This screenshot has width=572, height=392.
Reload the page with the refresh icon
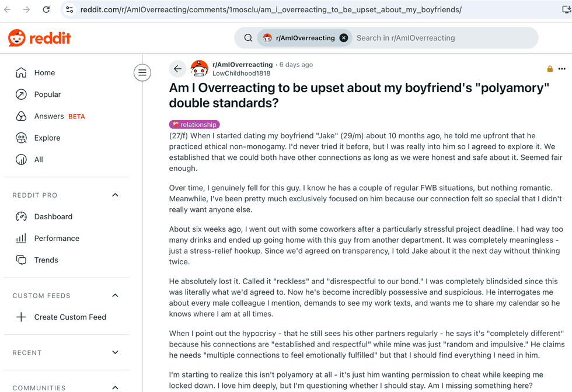(46, 9)
